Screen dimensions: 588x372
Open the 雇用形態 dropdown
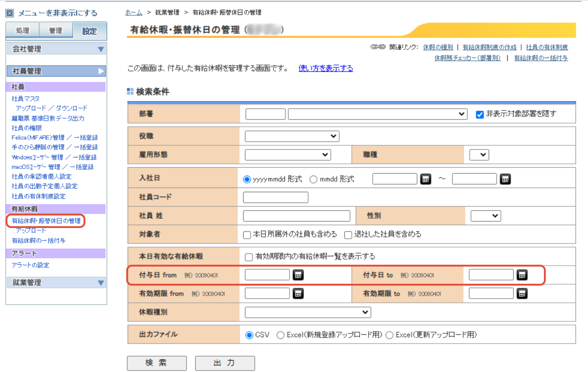[x=287, y=154]
